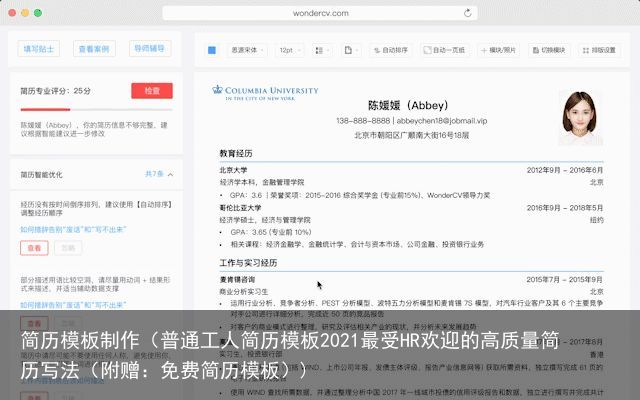Open the blue theme color swatch
The width and height of the screenshot is (640, 400).
(212, 50)
